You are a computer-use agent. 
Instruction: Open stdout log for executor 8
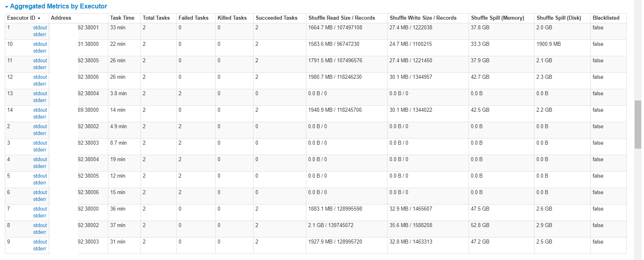click(x=40, y=225)
